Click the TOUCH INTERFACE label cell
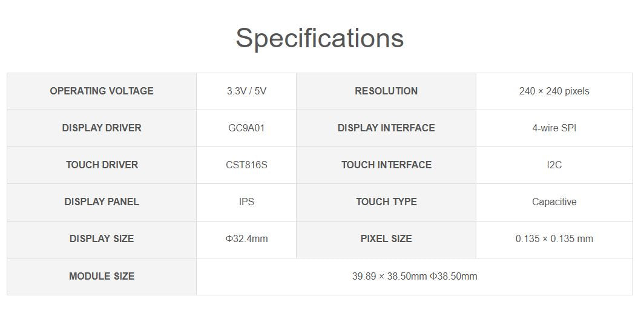Screen dimensions: 644x322 pyautogui.click(x=386, y=165)
